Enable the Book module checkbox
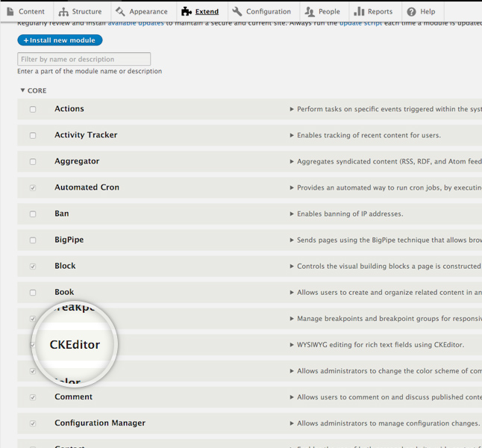This screenshot has height=448, width=482. pos(33,292)
